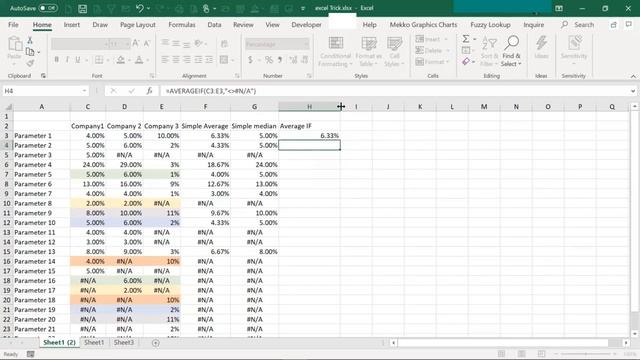Toggle Center horizontal alignment
Image resolution: width=640 pixels, height=360 pixels.
click(x=176, y=60)
